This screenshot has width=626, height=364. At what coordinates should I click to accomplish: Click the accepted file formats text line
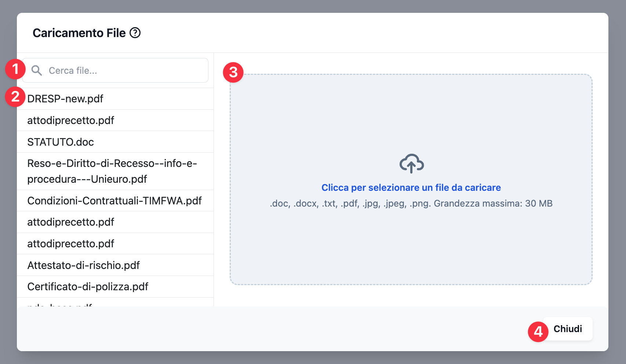pyautogui.click(x=411, y=203)
